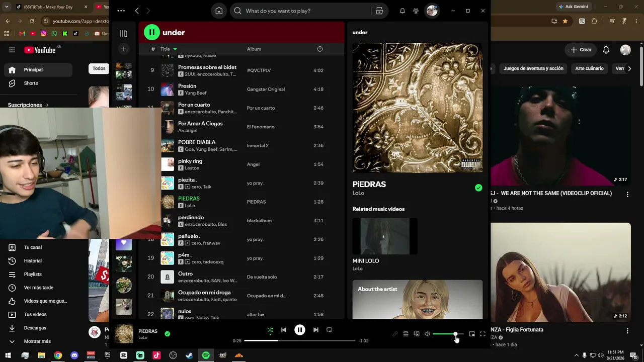The height and width of the screenshot is (362, 644).
Task: Open Spotify notifications bell
Action: pyautogui.click(x=403, y=11)
